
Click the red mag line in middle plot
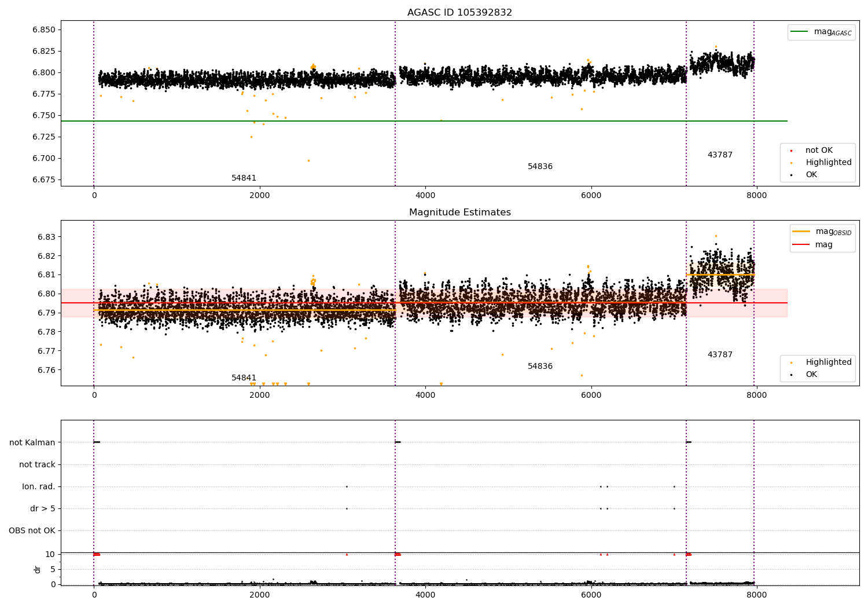point(424,303)
